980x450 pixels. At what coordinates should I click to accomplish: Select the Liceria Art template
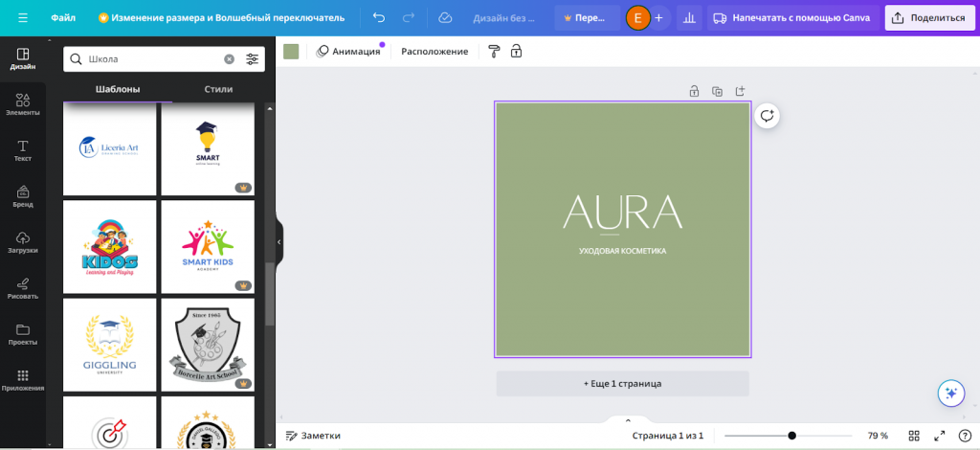point(109,148)
